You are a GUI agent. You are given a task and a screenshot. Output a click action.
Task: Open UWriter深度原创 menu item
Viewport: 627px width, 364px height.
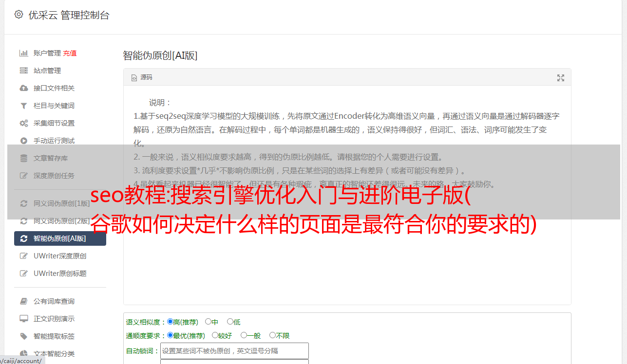[60, 256]
